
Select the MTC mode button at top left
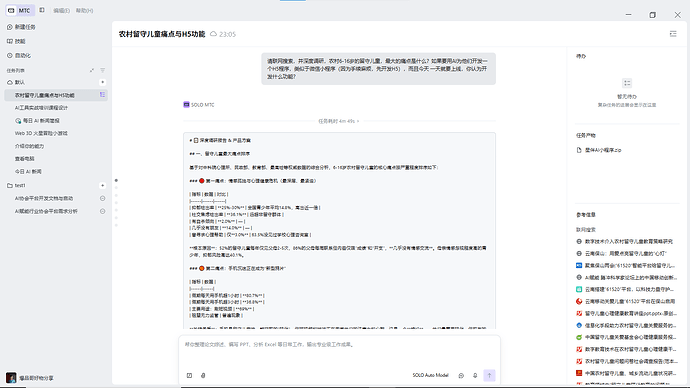[20, 10]
